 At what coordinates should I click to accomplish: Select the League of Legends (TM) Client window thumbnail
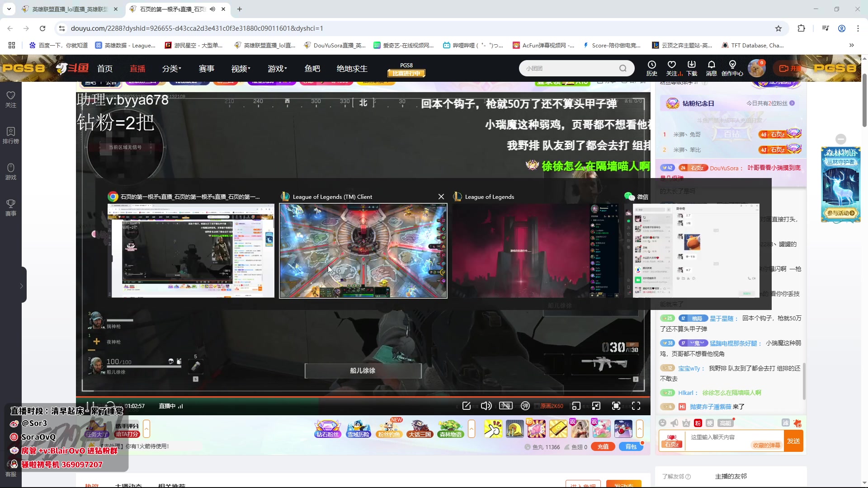click(363, 251)
